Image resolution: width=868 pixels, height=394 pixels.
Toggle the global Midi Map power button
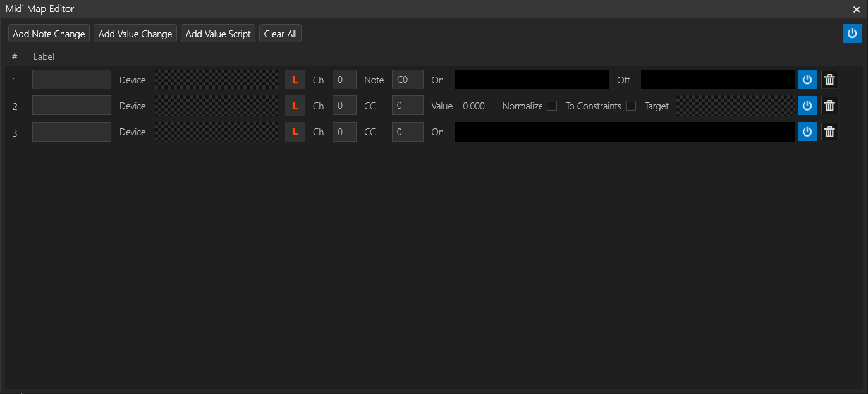point(852,34)
